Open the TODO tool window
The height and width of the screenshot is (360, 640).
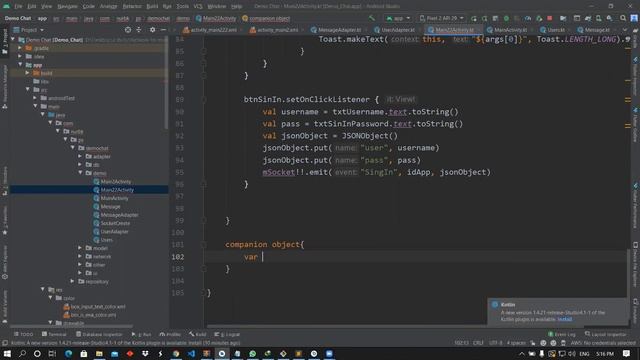(x=23, y=334)
